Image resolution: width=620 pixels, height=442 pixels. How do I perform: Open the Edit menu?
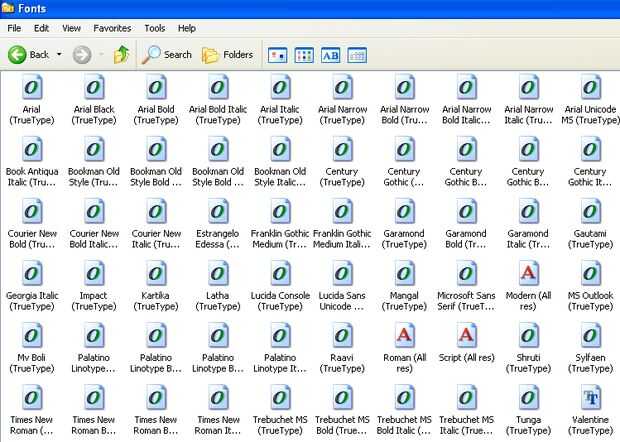[x=41, y=28]
